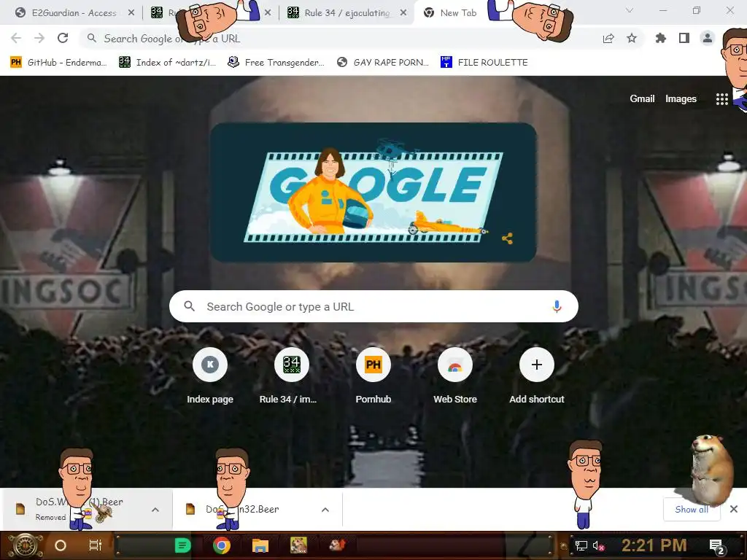Open the Extensions puzzle icon
The width and height of the screenshot is (747, 560).
point(661,38)
